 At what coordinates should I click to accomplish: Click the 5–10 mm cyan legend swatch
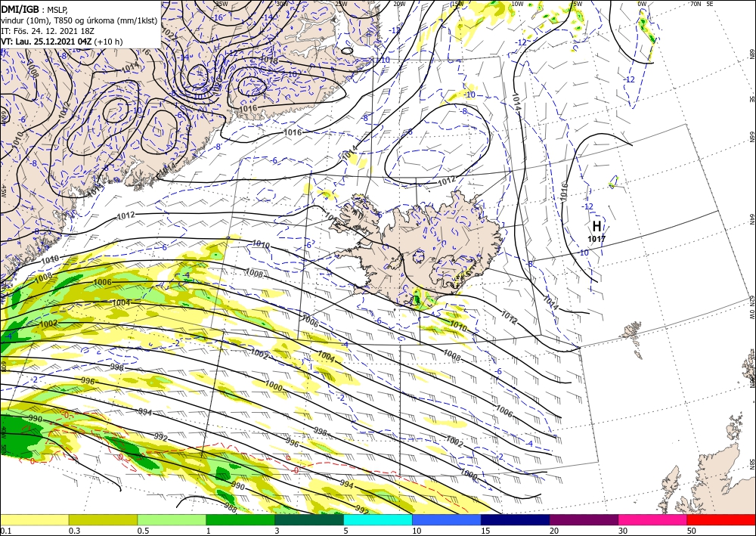point(378,519)
